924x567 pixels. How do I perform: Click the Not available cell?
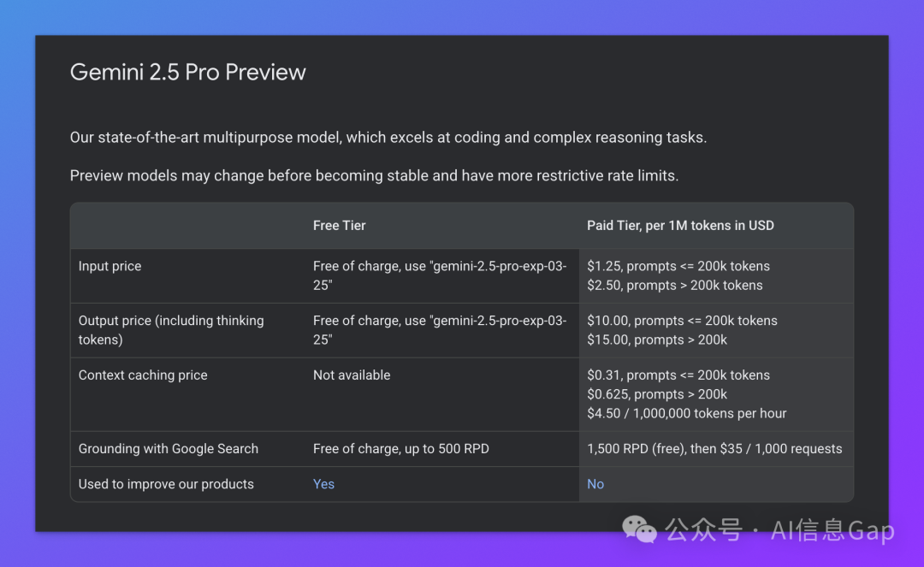point(352,375)
